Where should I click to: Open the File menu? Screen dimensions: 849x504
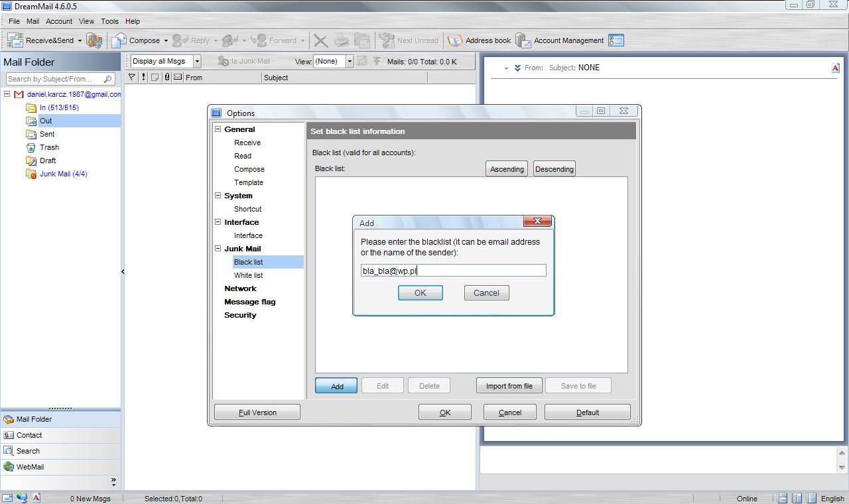click(14, 21)
